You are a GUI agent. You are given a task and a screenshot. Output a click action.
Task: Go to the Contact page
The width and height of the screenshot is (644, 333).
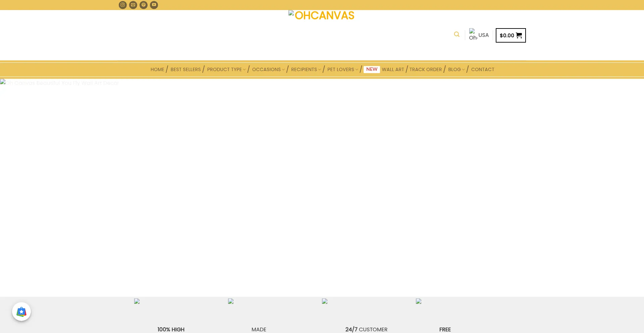click(x=482, y=69)
